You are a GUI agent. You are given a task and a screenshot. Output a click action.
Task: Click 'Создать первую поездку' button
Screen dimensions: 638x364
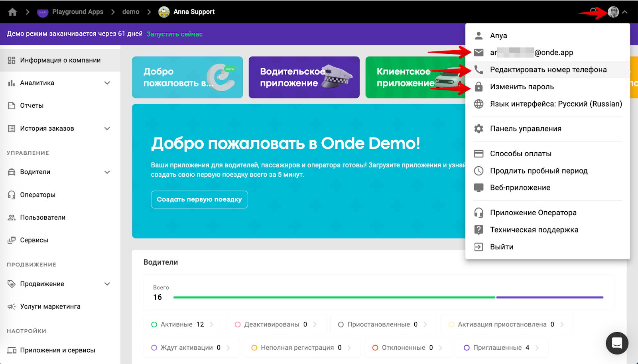click(199, 199)
